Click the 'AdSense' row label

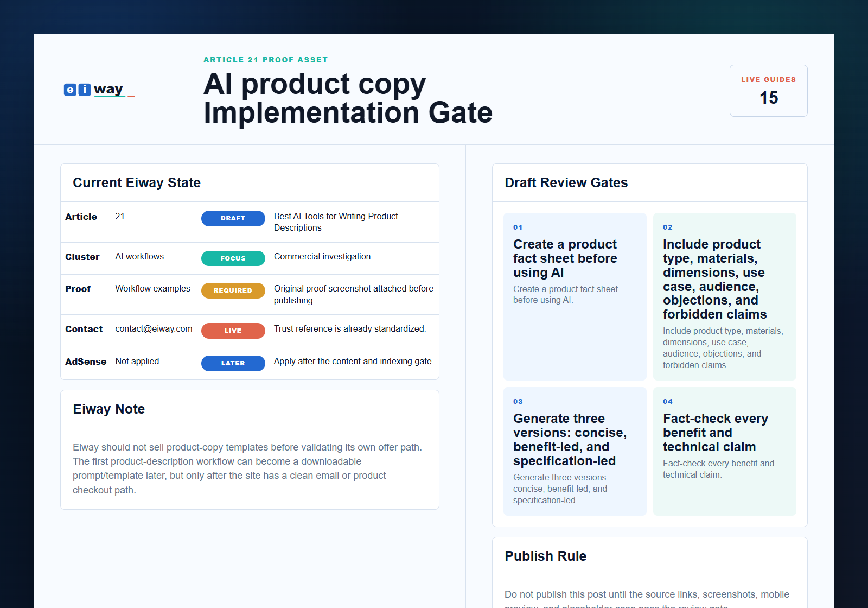pyautogui.click(x=86, y=362)
